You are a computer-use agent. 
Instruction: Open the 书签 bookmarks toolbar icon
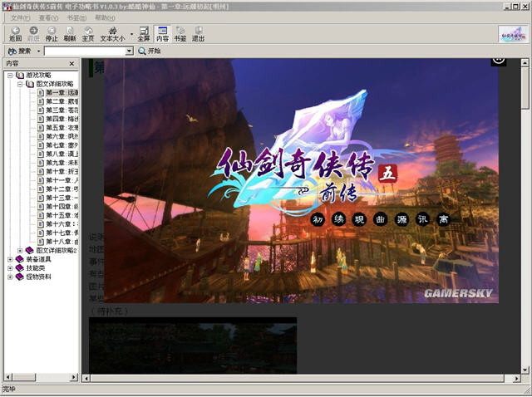click(180, 34)
